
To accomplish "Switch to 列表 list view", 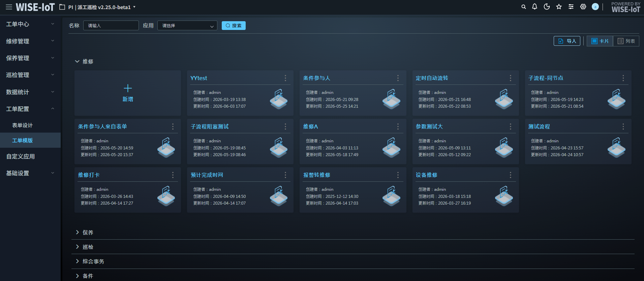I will [x=626, y=41].
